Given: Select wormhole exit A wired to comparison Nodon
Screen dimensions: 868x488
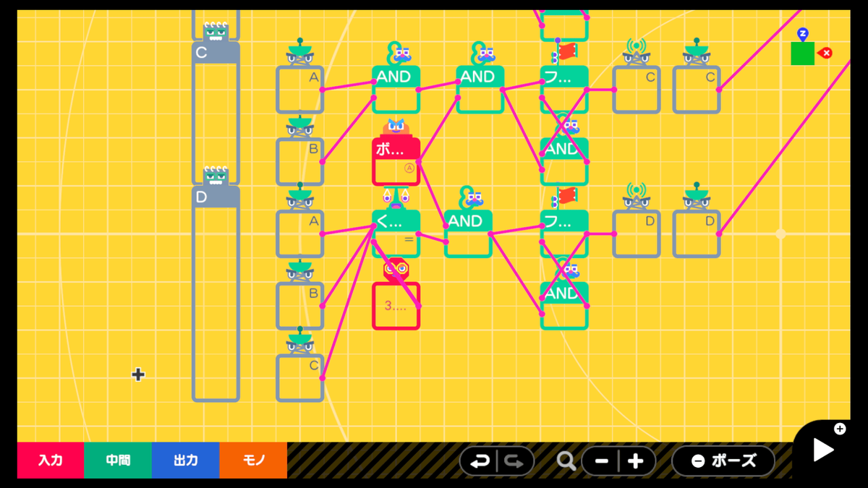Looking at the screenshot, I should click(299, 234).
